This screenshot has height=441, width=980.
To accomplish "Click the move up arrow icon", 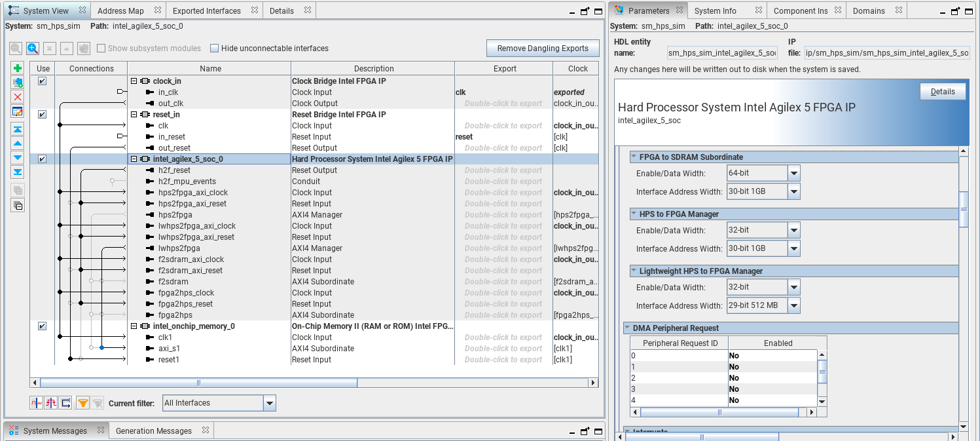I will (x=18, y=144).
